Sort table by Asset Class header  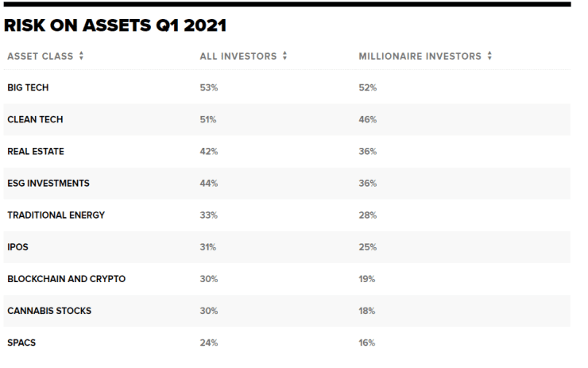click(41, 56)
